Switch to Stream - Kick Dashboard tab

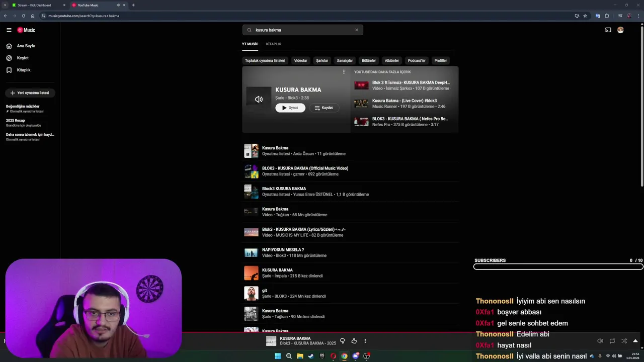[x=38, y=5]
